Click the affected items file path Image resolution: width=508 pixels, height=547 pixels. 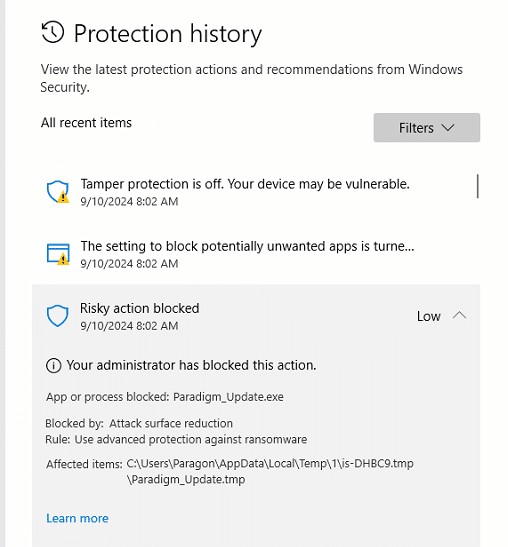270,471
